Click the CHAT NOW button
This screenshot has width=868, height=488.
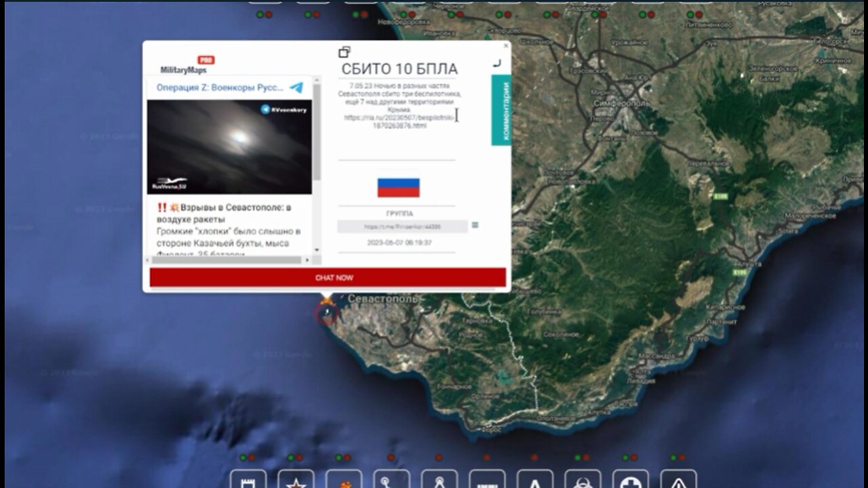[328, 277]
